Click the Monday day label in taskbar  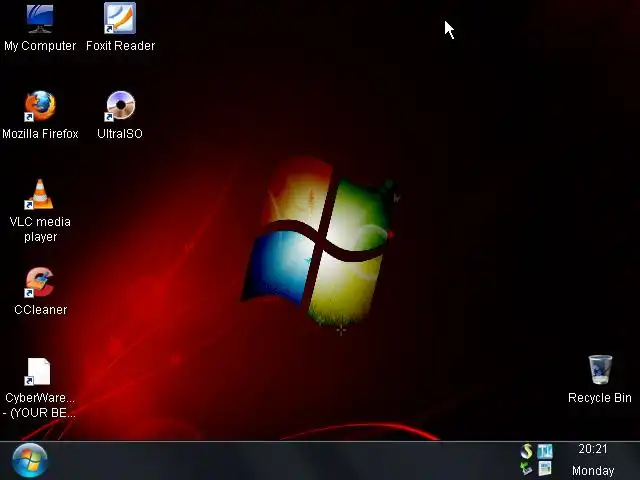click(x=593, y=471)
